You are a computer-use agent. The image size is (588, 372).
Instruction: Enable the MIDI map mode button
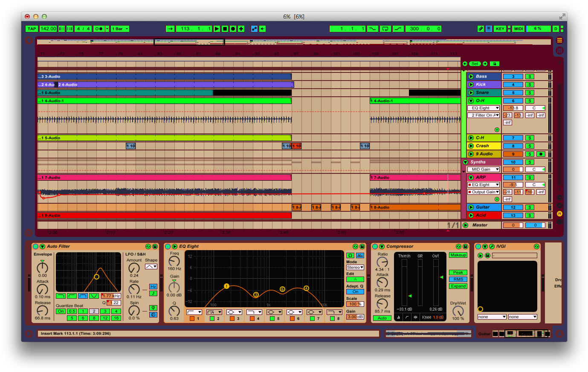518,29
